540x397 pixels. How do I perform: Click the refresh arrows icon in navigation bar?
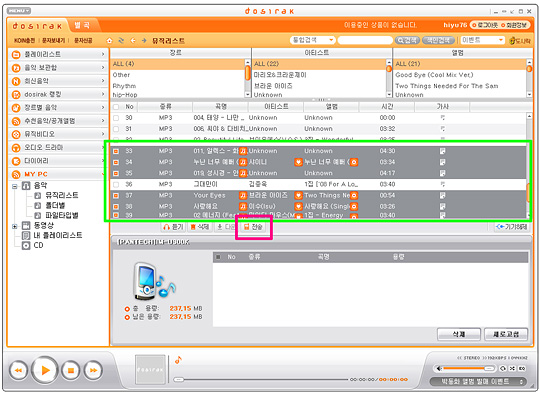(x=121, y=41)
